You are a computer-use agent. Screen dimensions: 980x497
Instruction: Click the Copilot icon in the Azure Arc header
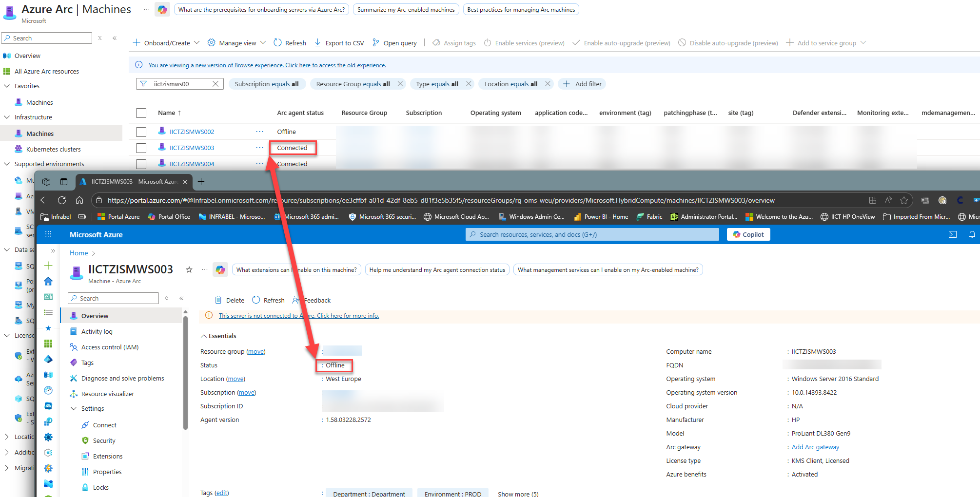pos(162,9)
